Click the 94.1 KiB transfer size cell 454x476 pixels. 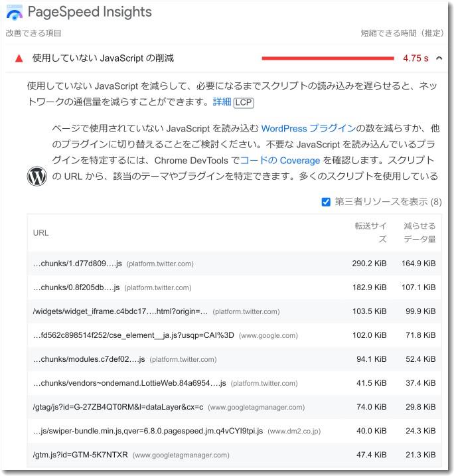[x=372, y=359]
